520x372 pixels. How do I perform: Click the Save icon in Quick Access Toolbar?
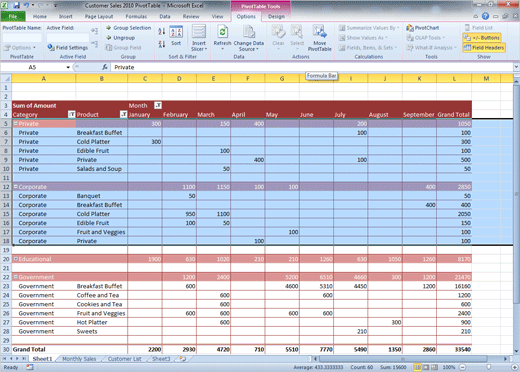(16, 5)
